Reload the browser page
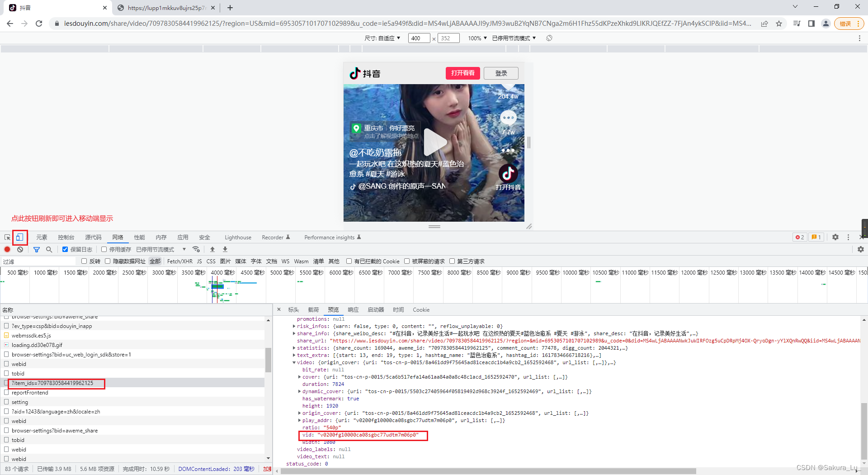This screenshot has height=475, width=868. 39,24
